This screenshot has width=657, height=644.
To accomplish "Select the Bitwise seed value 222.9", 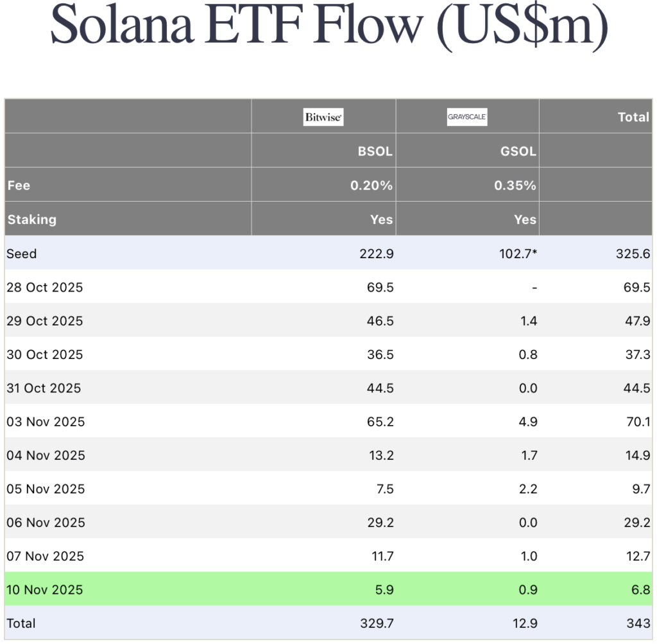I will point(377,254).
